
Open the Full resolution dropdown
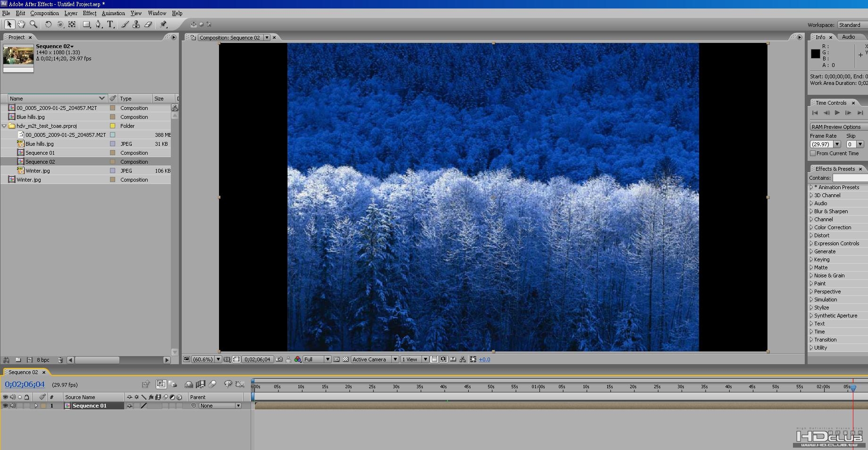tap(317, 359)
